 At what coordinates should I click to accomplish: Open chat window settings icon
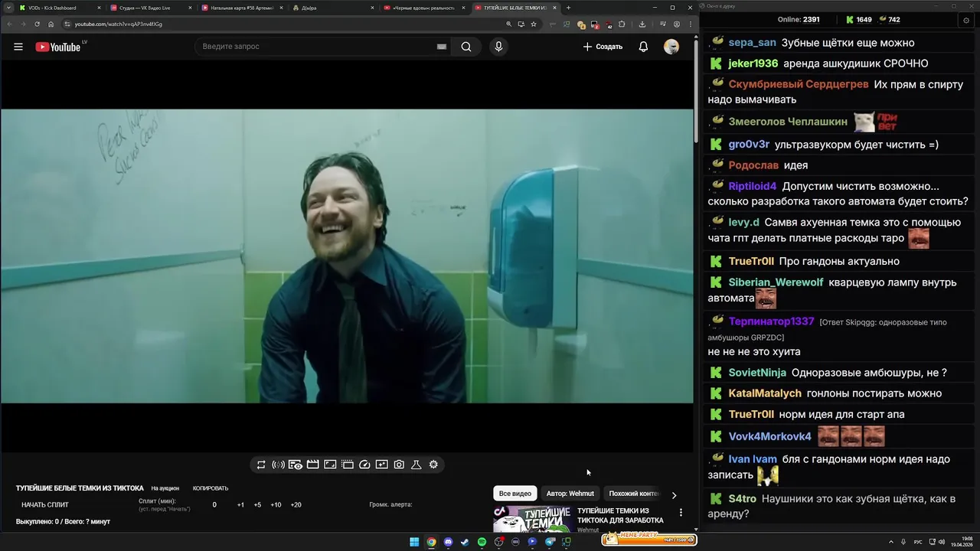point(966,20)
